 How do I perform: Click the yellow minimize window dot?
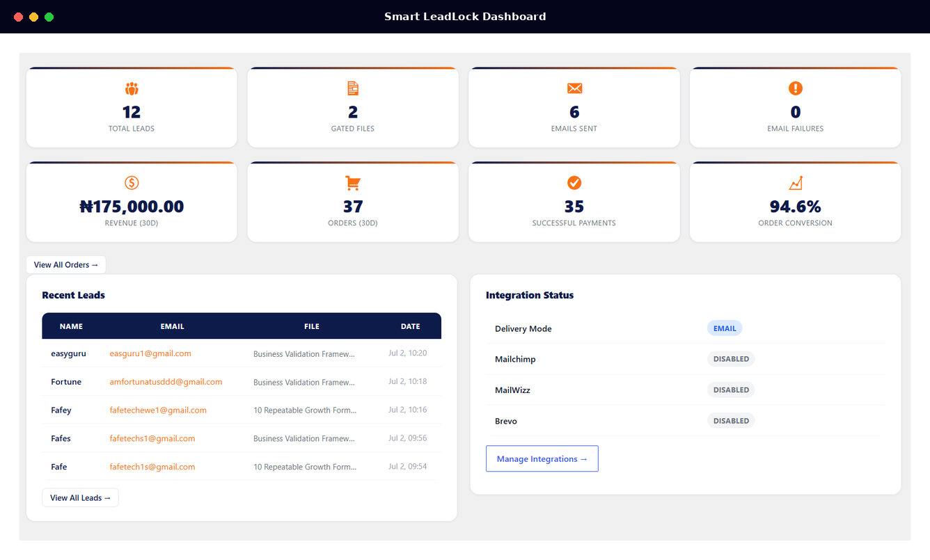coord(33,17)
